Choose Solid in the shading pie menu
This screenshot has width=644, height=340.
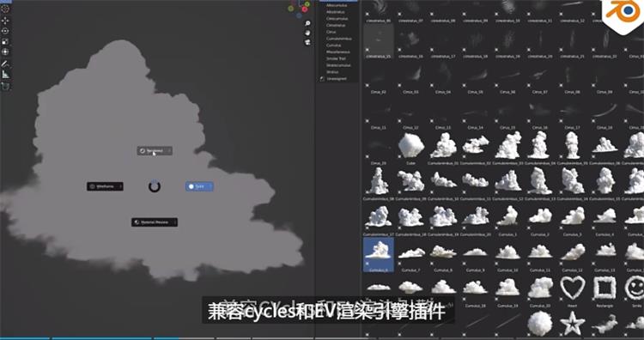click(x=199, y=186)
